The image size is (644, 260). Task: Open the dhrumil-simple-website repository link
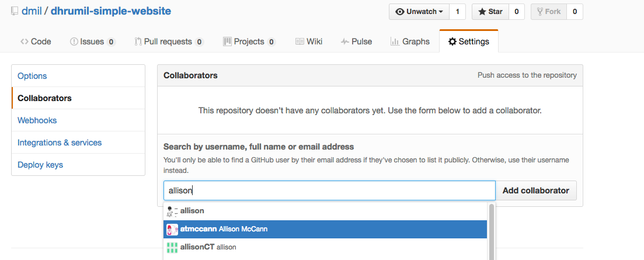pos(111,11)
